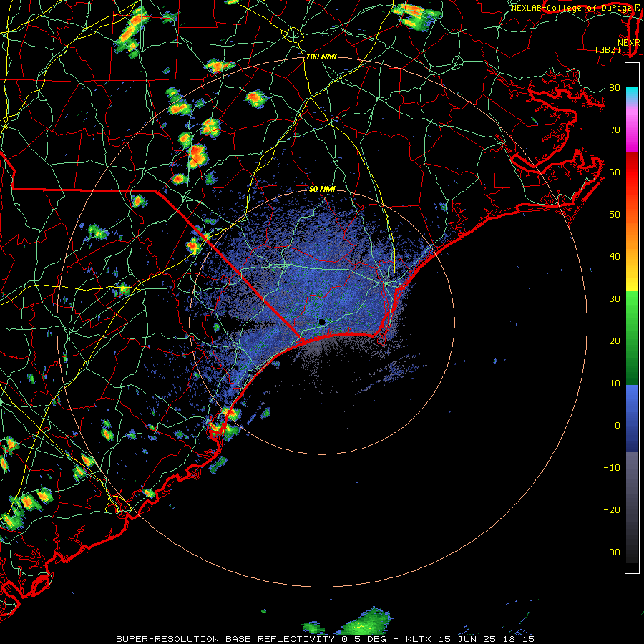
Task: Click the '0' value on the dBZ scale
Action: pos(618,426)
